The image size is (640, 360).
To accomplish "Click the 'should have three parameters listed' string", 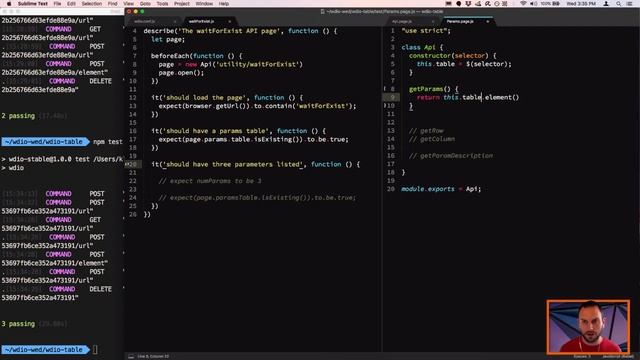I will click(234, 164).
